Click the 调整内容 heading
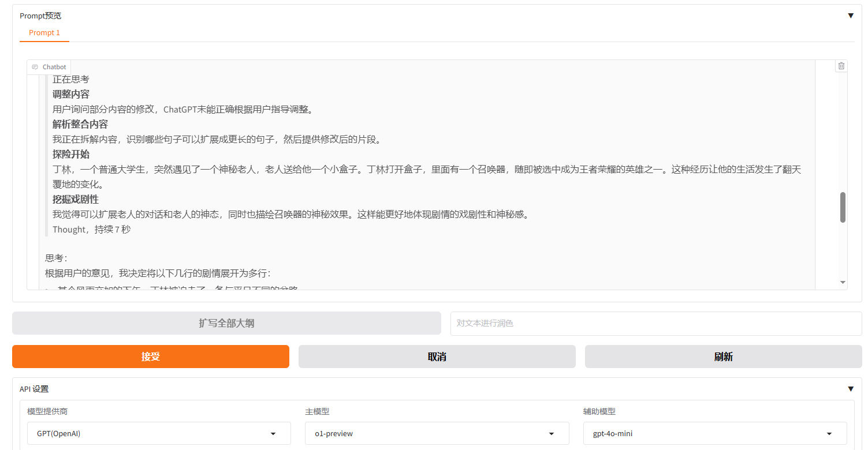Image resolution: width=868 pixels, height=450 pixels. (71, 94)
